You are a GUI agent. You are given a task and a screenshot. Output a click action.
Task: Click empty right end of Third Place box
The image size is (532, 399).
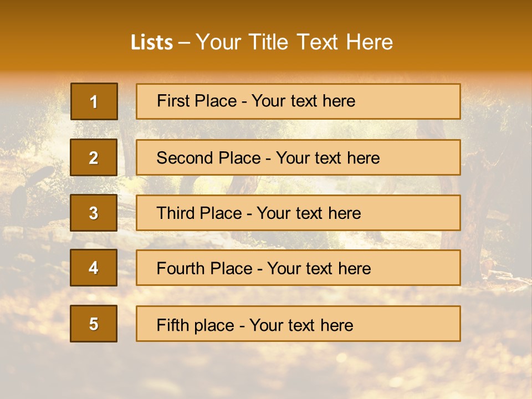tap(421, 213)
